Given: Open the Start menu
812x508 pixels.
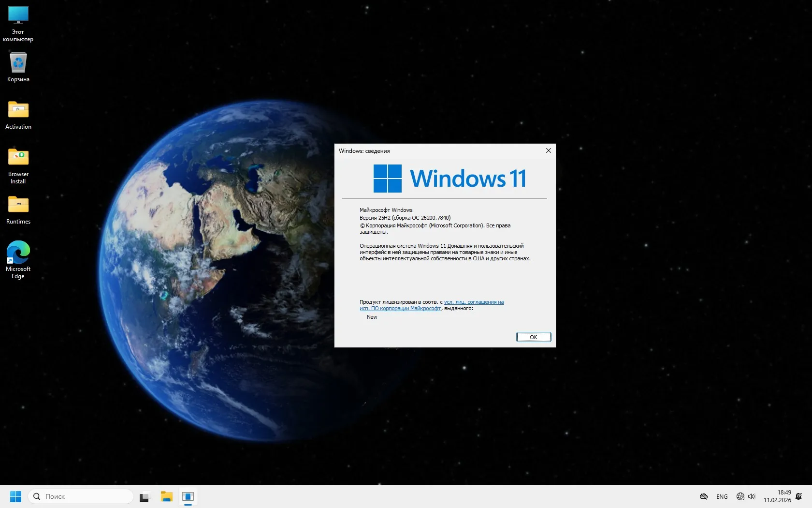Looking at the screenshot, I should tap(15, 496).
